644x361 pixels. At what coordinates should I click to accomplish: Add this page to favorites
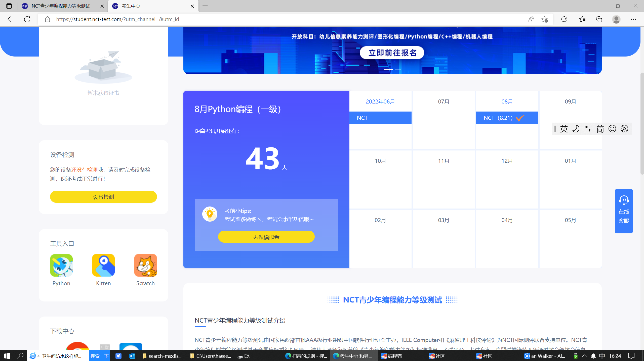(x=545, y=19)
